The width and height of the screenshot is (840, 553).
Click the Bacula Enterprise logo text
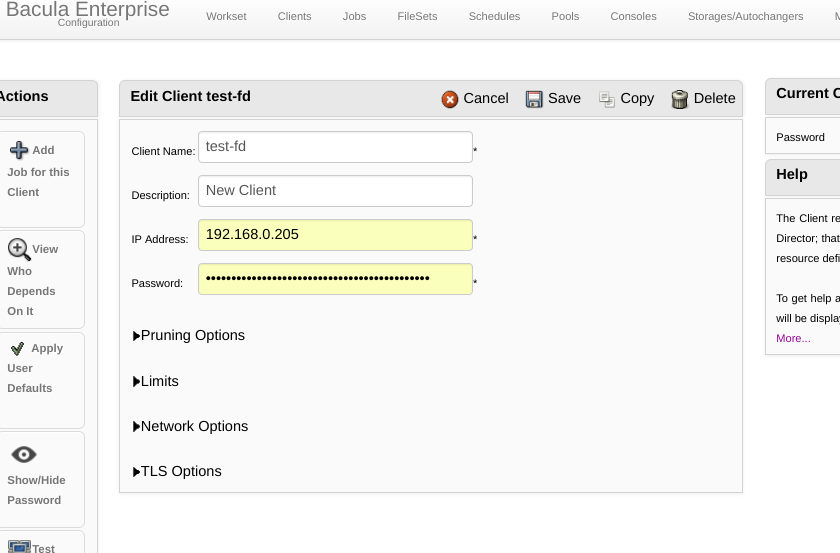87,9
